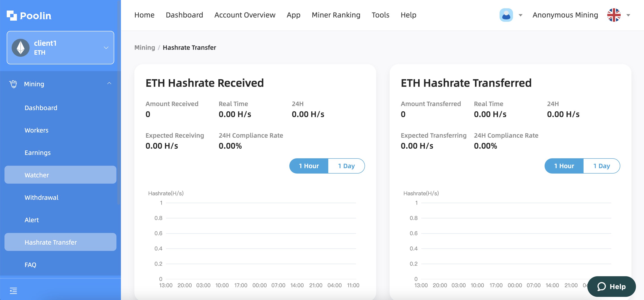Click the Poolin logo

29,15
